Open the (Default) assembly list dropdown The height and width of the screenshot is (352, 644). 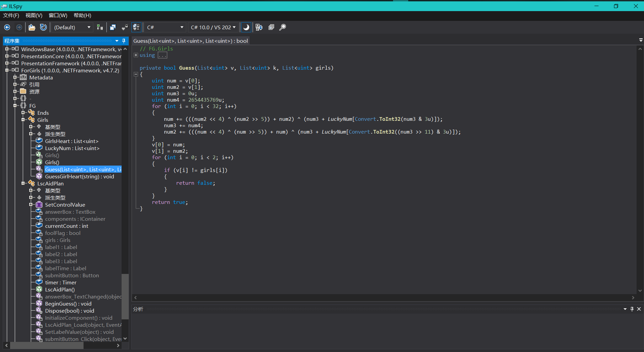pos(72,27)
